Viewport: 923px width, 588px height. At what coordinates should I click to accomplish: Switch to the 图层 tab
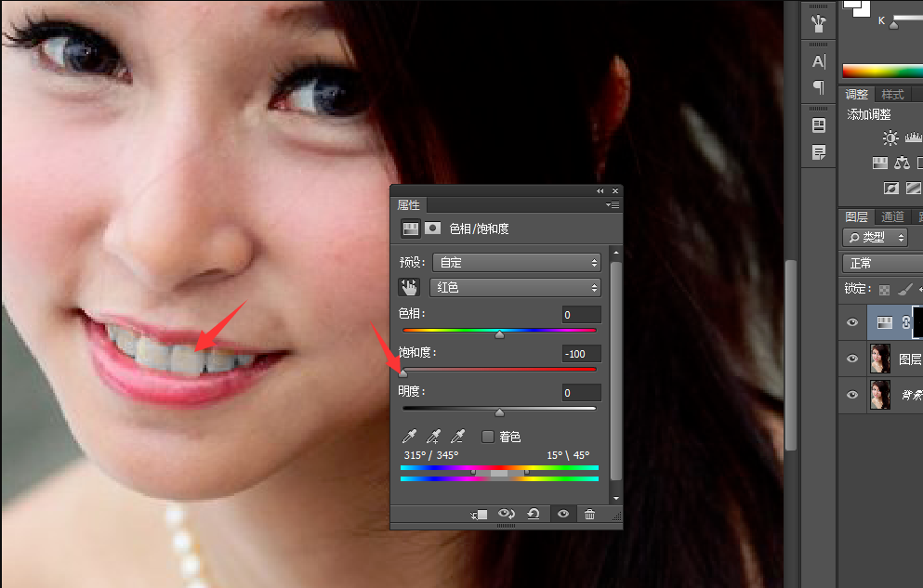click(856, 216)
